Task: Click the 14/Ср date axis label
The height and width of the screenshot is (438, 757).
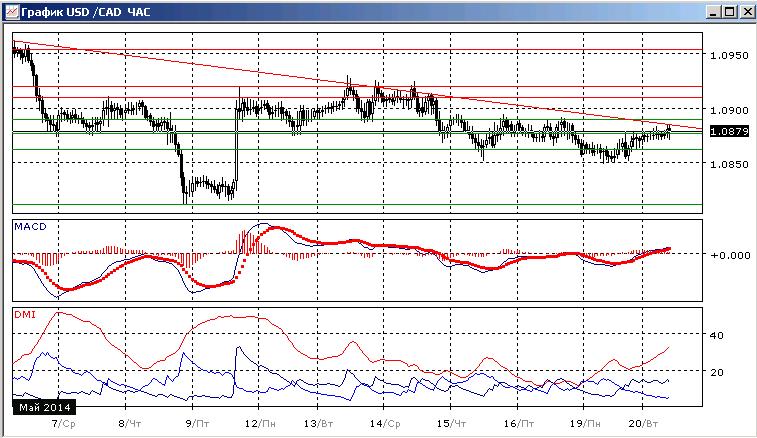Action: (385, 424)
